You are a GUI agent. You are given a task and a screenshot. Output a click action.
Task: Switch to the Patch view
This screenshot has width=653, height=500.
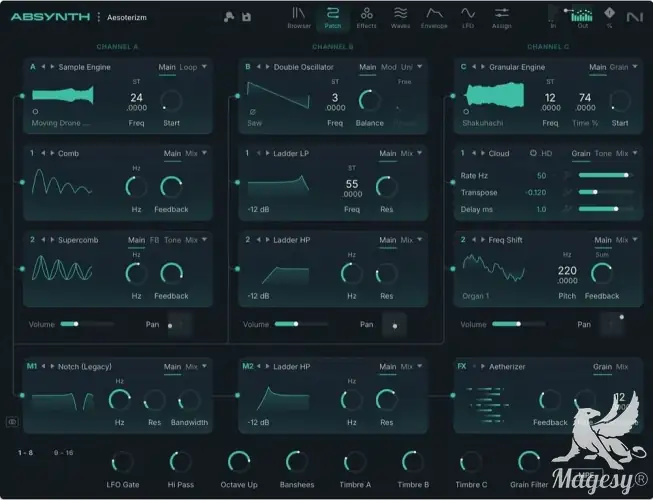[332, 17]
